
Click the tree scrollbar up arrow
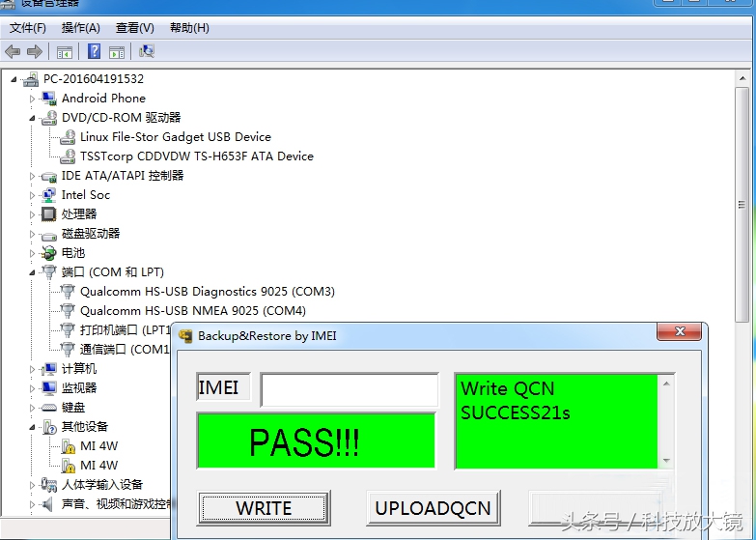pyautogui.click(x=742, y=77)
